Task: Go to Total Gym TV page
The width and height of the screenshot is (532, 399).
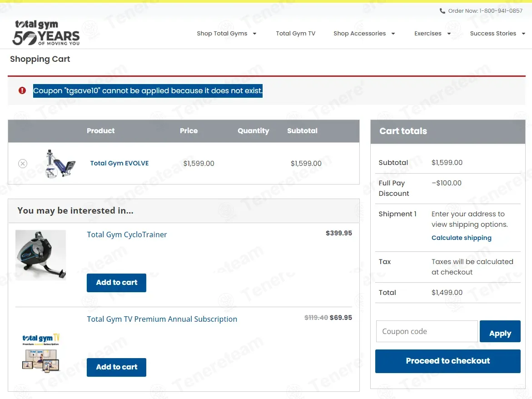Action: [295, 34]
